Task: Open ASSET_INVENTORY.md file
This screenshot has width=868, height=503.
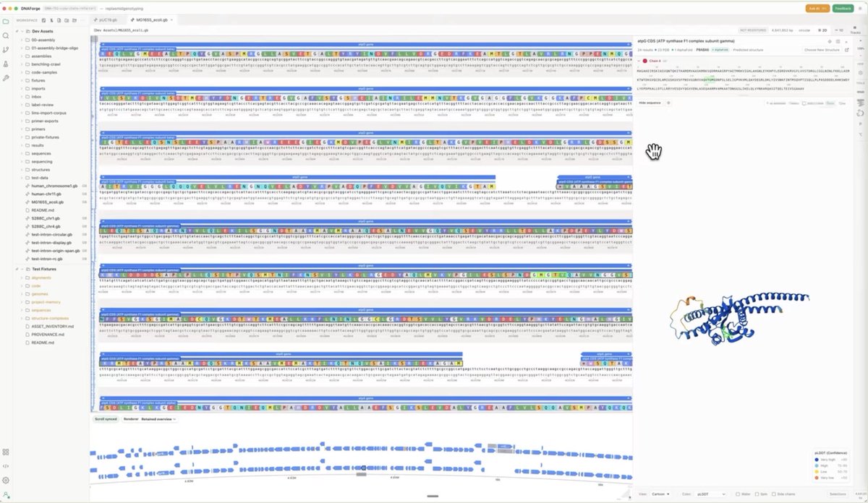Action: click(x=51, y=326)
